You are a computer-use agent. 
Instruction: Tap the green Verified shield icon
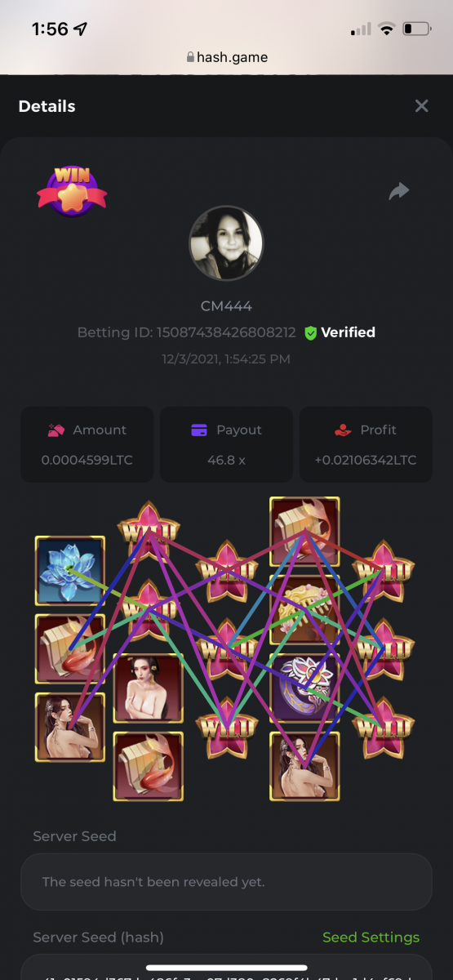point(310,332)
